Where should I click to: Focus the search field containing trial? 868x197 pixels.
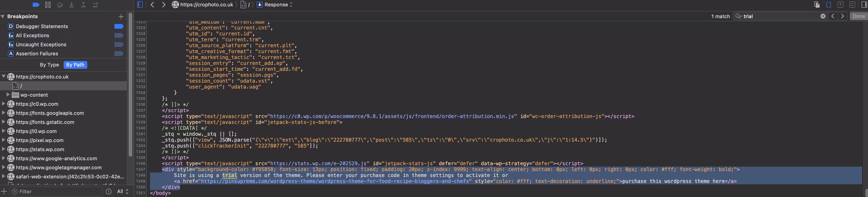coord(780,16)
